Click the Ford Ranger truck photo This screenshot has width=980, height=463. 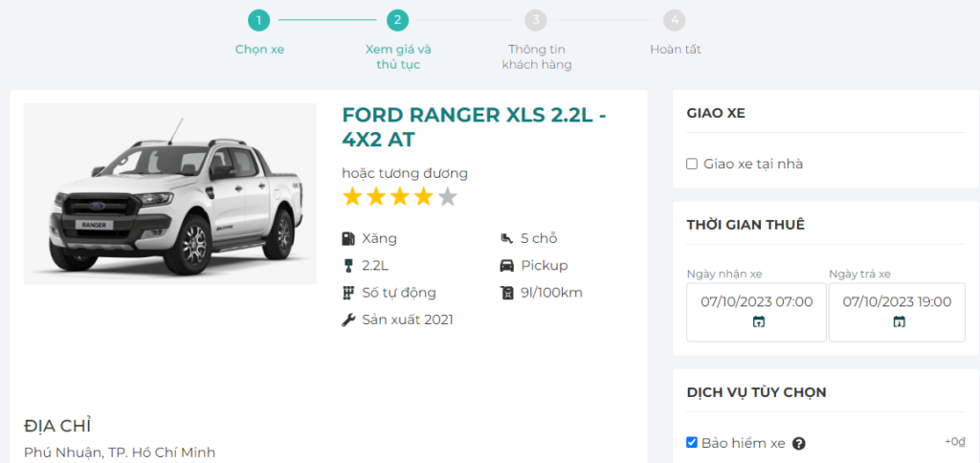169,193
